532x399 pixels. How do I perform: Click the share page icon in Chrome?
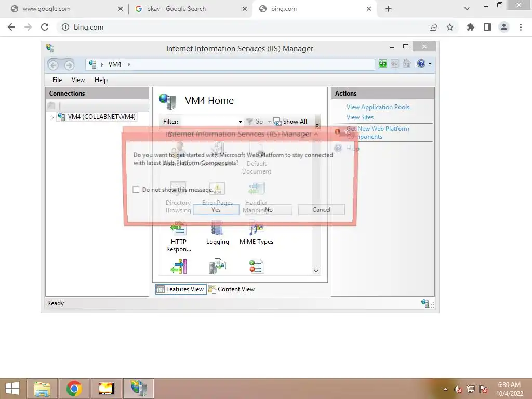point(433,27)
